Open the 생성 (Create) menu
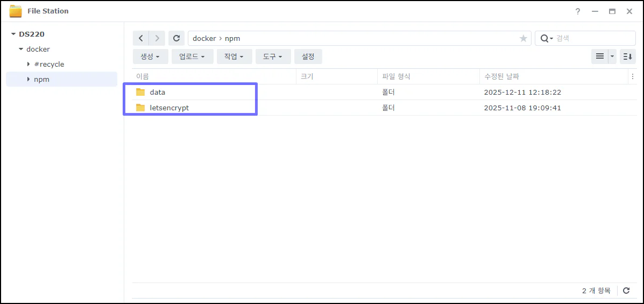Viewport: 644px width, 304px height. pyautogui.click(x=150, y=56)
